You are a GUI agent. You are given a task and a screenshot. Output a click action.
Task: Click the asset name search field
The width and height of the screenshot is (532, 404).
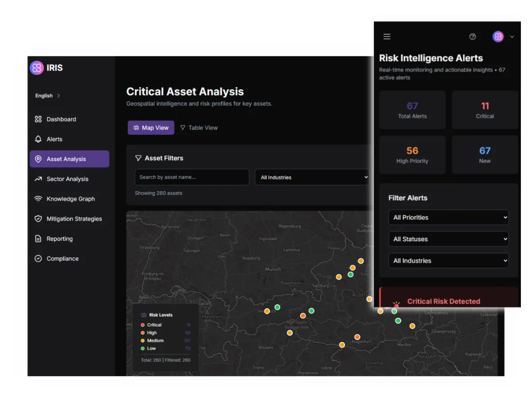point(192,177)
